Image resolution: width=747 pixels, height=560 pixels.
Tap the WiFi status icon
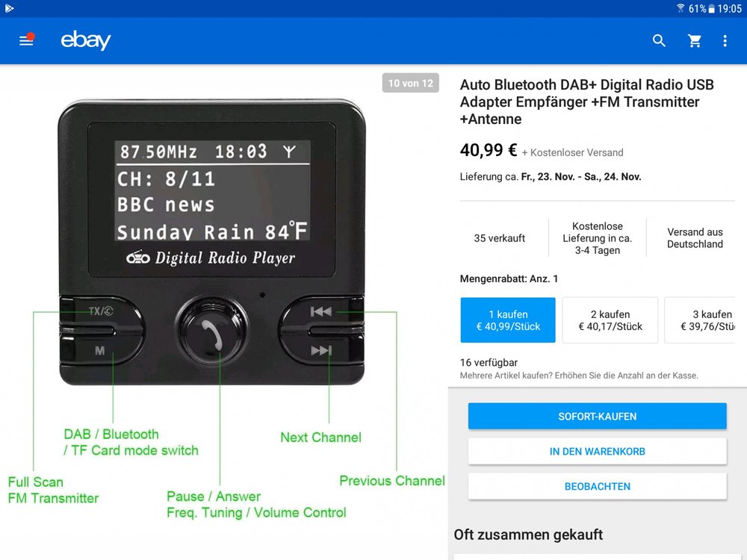click(x=681, y=8)
